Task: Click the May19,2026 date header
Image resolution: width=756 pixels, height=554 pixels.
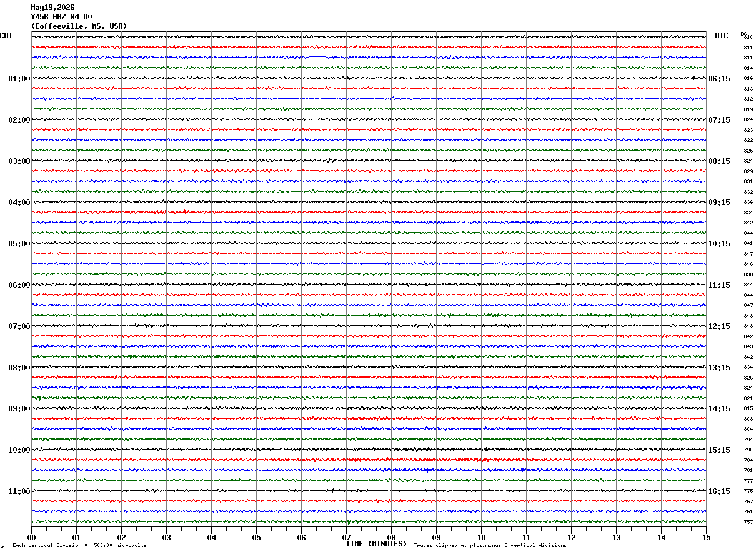Action: (52, 8)
